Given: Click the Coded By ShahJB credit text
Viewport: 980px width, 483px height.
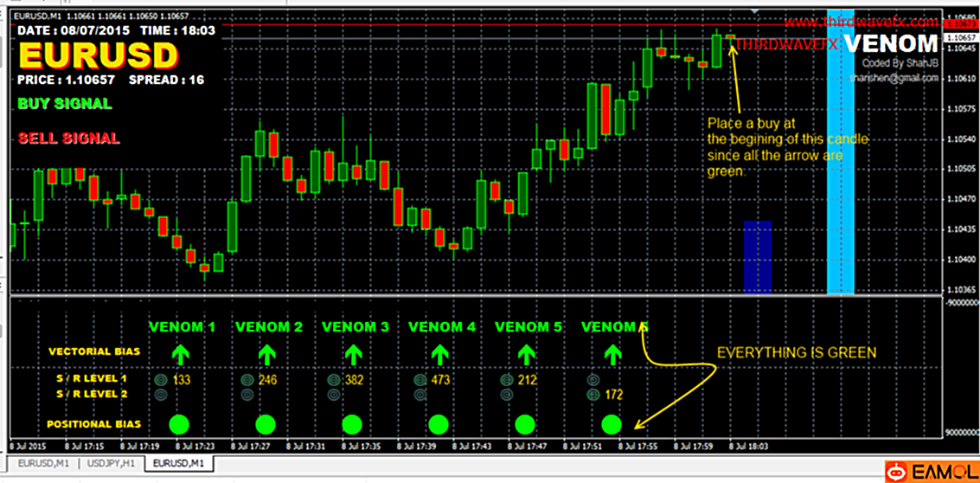Looking at the screenshot, I should [x=900, y=63].
